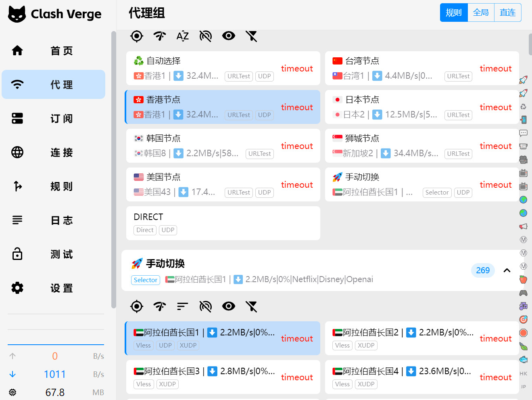The width and height of the screenshot is (532, 400).
Task: Toggle the eye visibility icon in the top toolbar
Action: click(x=229, y=36)
